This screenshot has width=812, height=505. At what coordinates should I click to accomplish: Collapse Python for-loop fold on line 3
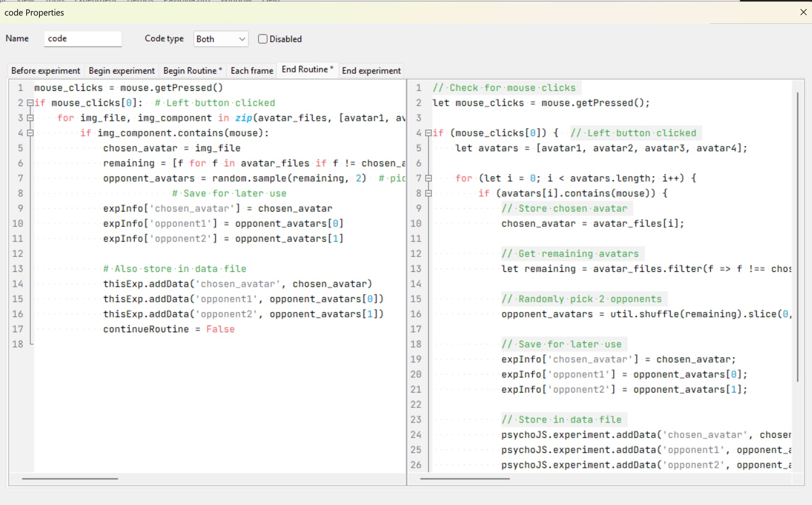(30, 118)
